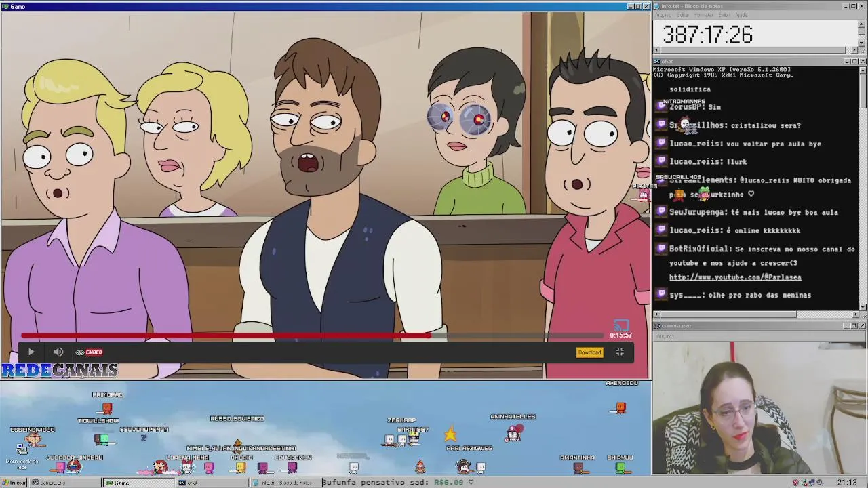Click the 0:15:57 video timestamp

(620, 335)
